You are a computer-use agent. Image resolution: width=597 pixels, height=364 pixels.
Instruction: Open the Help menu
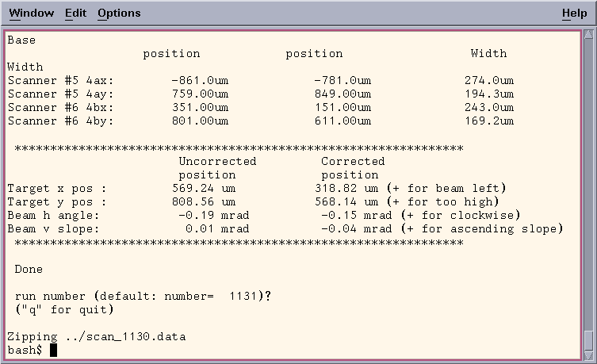(574, 13)
